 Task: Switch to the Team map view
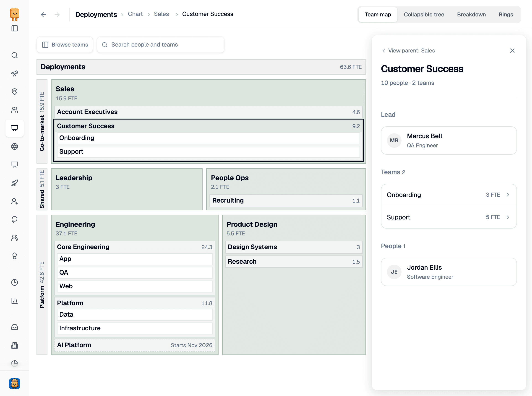[378, 15]
